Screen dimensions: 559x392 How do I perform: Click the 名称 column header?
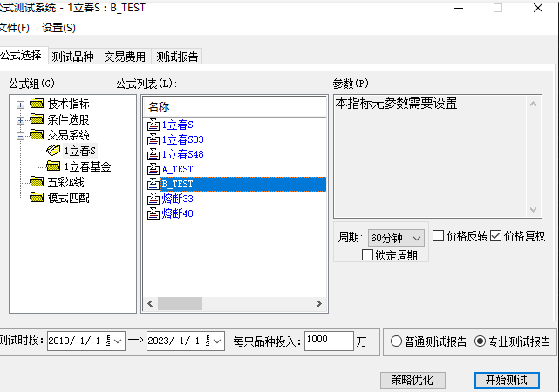pos(235,106)
